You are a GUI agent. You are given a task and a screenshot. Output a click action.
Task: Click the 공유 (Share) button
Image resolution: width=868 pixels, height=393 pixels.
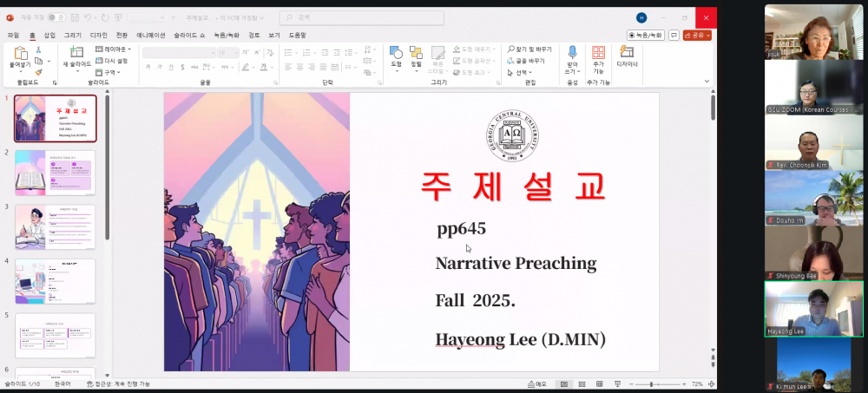697,35
